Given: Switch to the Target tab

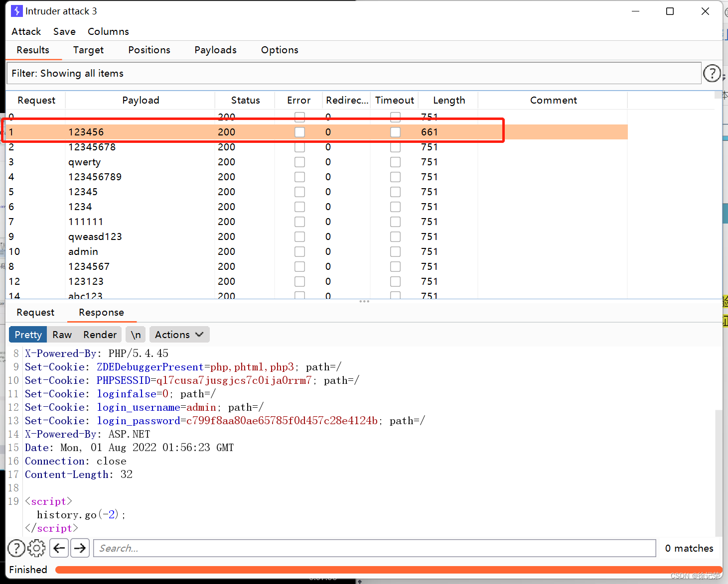Looking at the screenshot, I should pyautogui.click(x=88, y=50).
